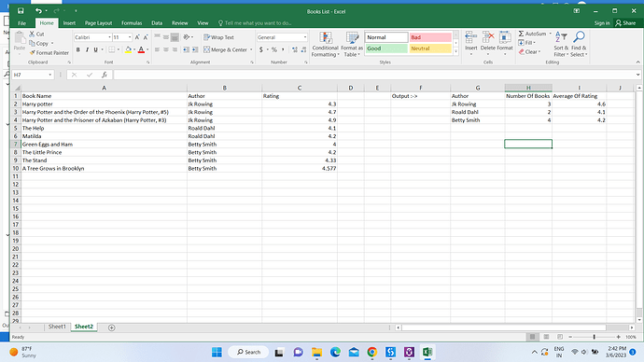Image resolution: width=644 pixels, height=362 pixels.
Task: Click cell containing Roald Dahl in column G
Action: [477, 112]
